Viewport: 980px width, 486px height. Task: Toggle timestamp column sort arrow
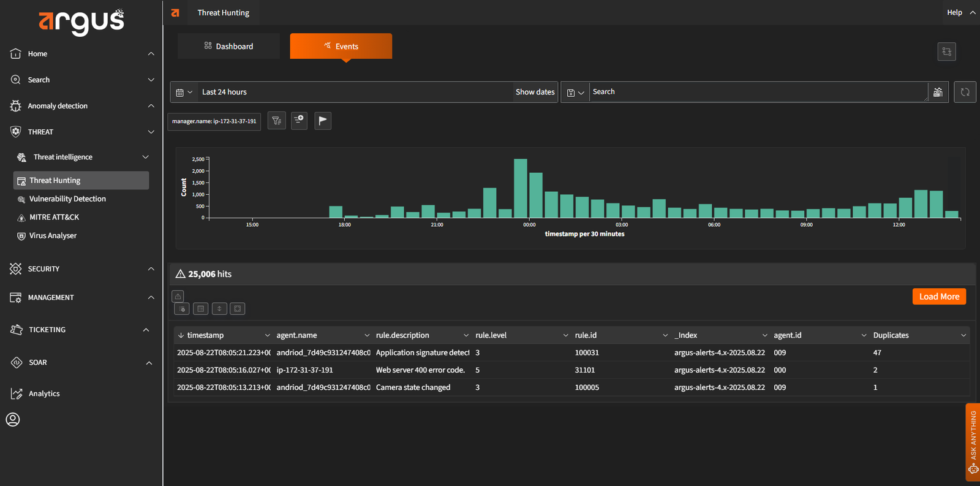(x=181, y=335)
